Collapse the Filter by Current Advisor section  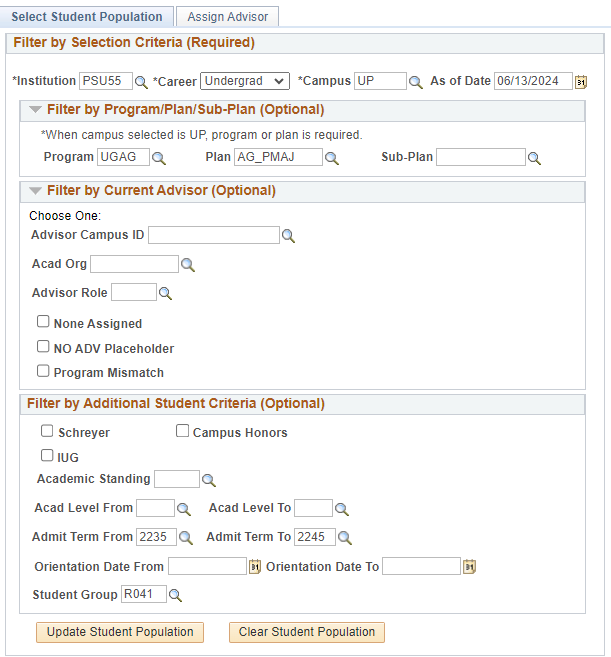[x=36, y=191]
